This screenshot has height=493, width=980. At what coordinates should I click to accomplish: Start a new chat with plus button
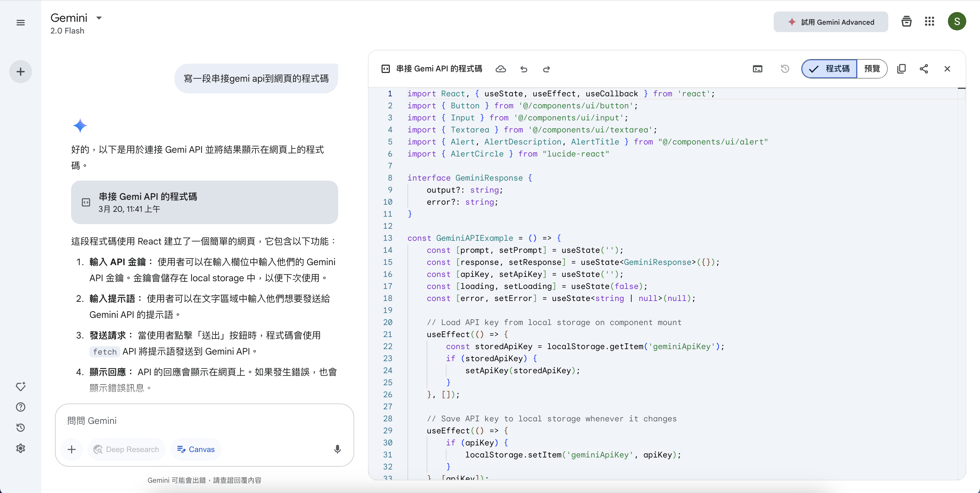click(21, 72)
